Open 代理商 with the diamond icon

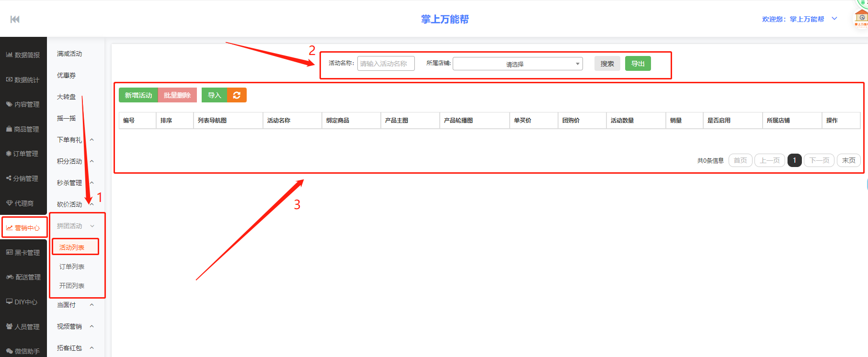(x=20, y=203)
